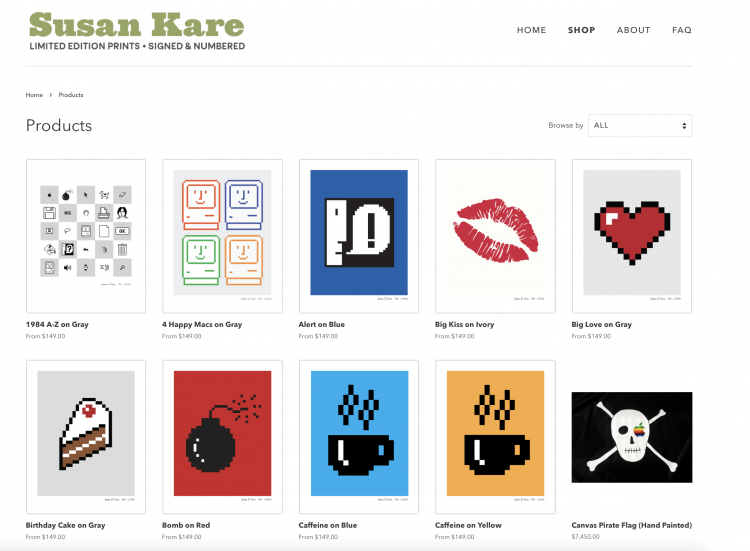Click the Products page heading
Viewport: 750px width, 551px height.
click(x=59, y=125)
